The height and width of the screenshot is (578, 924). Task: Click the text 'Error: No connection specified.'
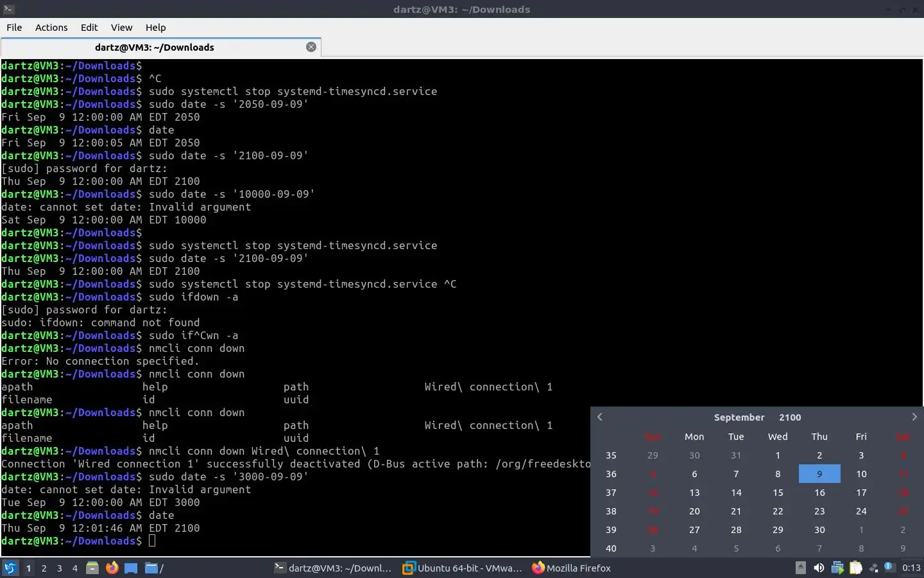[x=100, y=361]
